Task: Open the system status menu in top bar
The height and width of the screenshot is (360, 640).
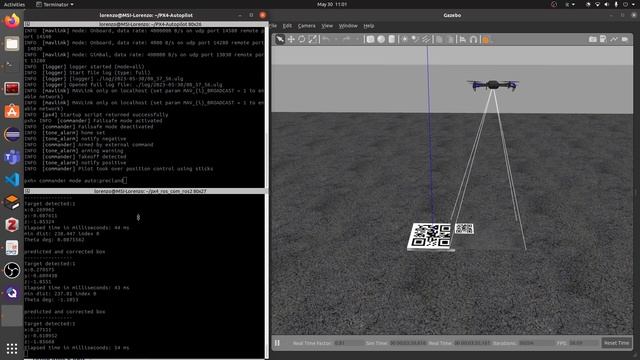Action: (x=611, y=4)
